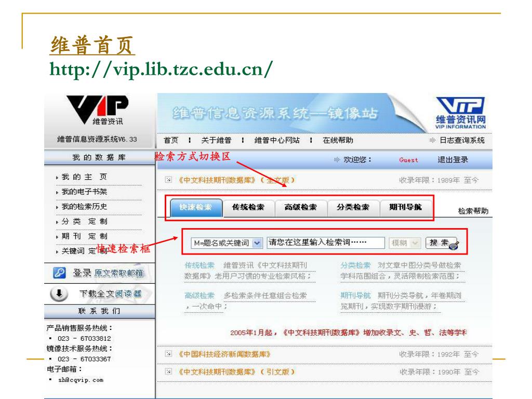Click the blue 期刊导航 description link

(355, 296)
